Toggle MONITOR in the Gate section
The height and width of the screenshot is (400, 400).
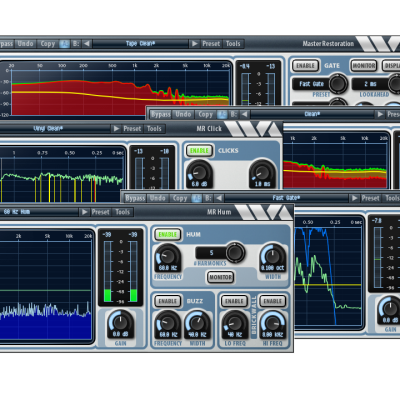coord(363,66)
